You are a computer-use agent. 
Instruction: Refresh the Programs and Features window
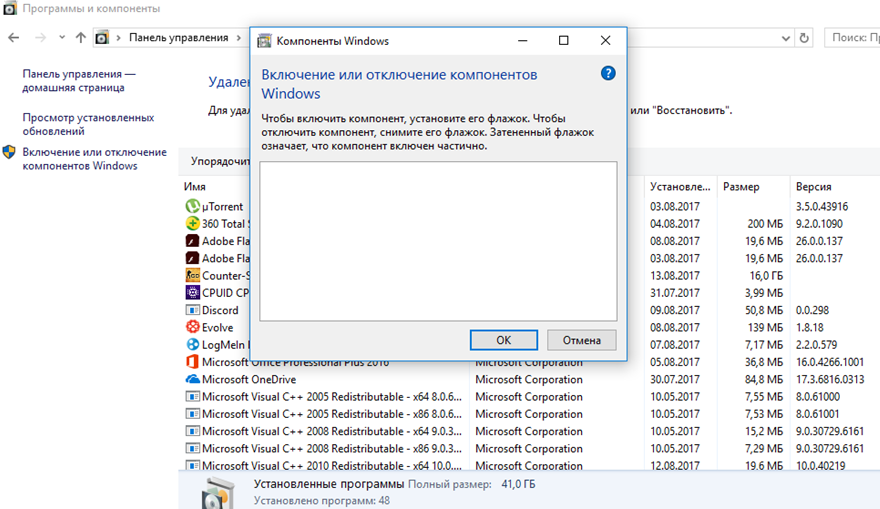pyautogui.click(x=804, y=38)
